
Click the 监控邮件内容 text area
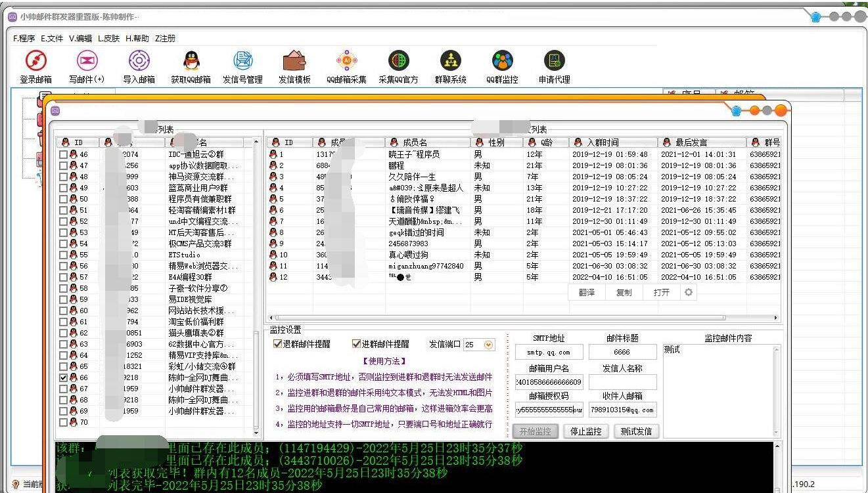[x=720, y=391]
